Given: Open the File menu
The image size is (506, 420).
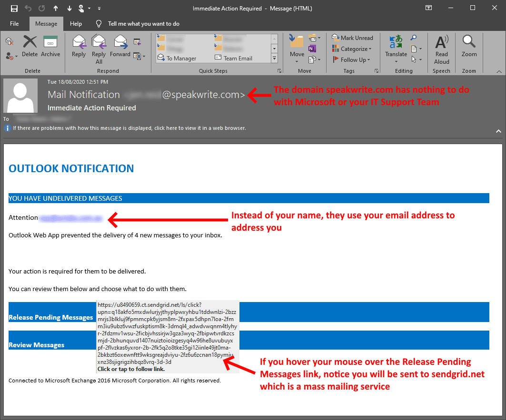Looking at the screenshot, I should [x=14, y=24].
